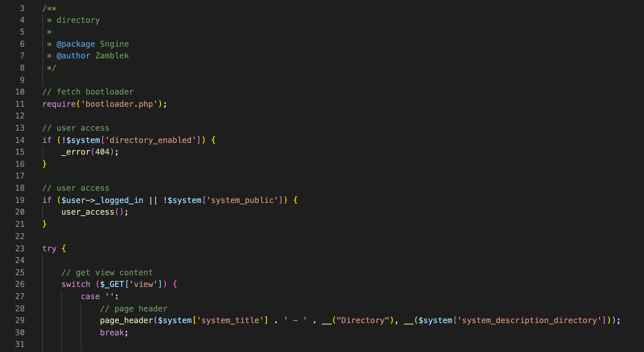
Task: Click the 'bootloader.php' string
Action: (x=119, y=104)
